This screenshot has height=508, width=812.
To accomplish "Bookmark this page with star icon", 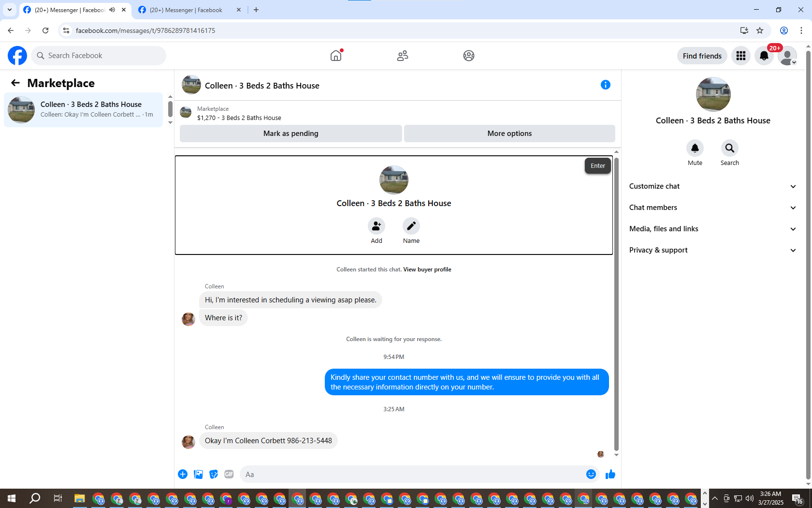I will [x=760, y=30].
